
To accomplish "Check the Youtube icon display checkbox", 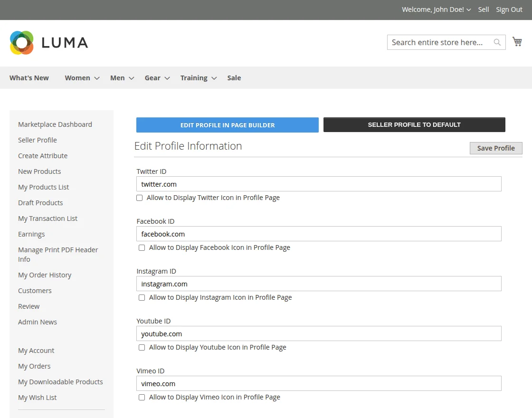I will pyautogui.click(x=142, y=347).
